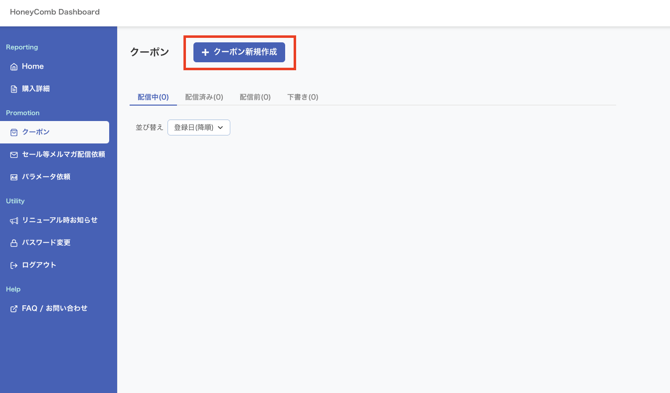The height and width of the screenshot is (393, 670).
Task: Click the Utility section label
Action: (x=15, y=201)
